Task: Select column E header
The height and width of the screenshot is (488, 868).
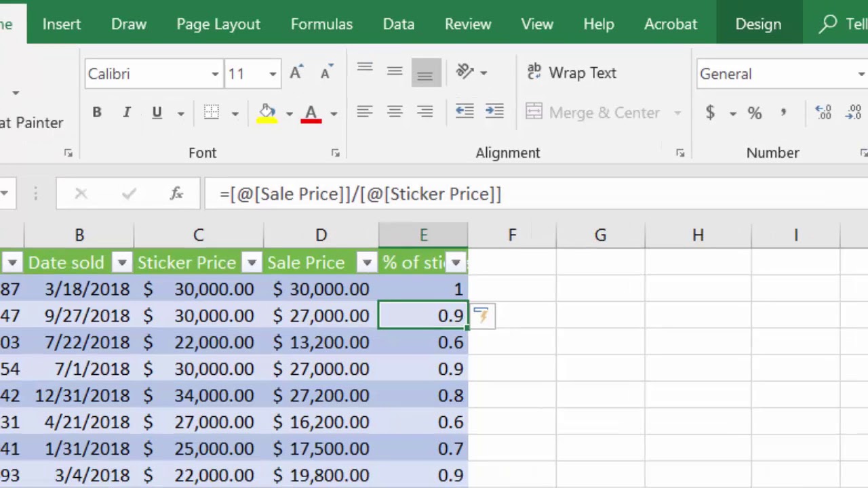Action: pyautogui.click(x=423, y=235)
